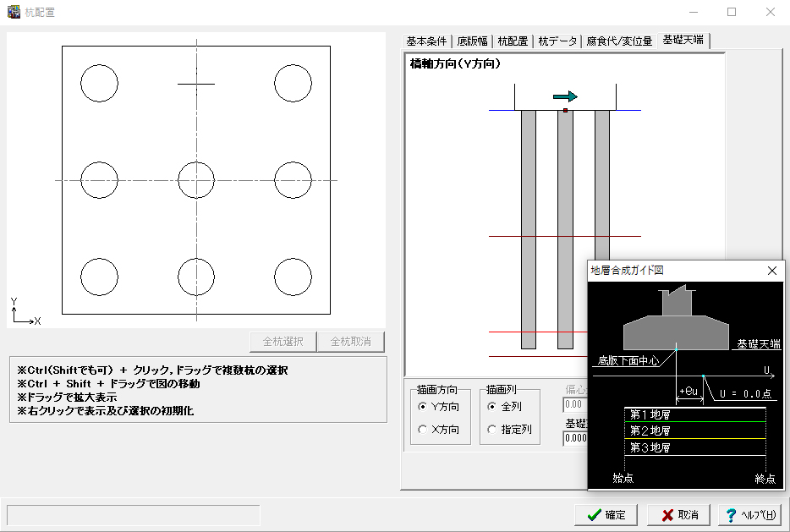Choose the 指定列 drawing row option
Image resolution: width=790 pixels, height=532 pixels.
click(x=509, y=429)
